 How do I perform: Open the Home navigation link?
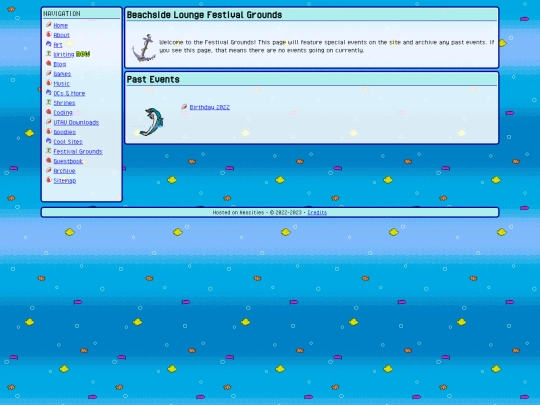[x=61, y=25]
